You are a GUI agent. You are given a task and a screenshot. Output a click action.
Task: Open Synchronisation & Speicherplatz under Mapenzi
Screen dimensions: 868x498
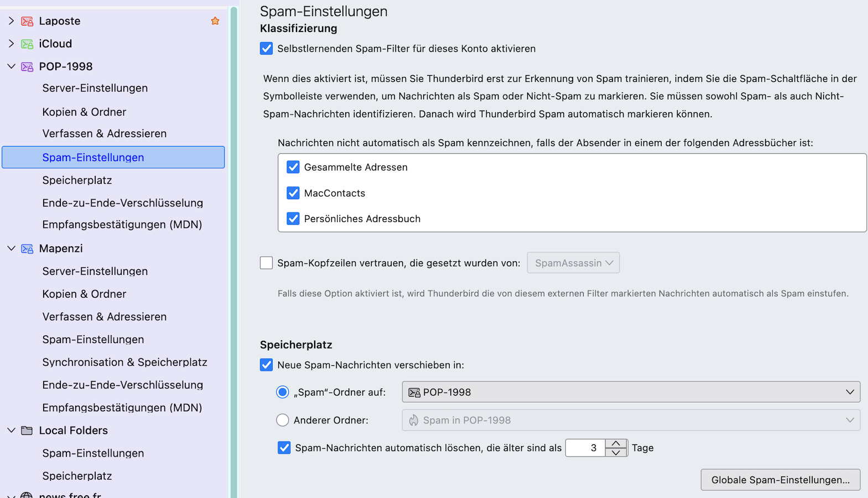pos(125,362)
